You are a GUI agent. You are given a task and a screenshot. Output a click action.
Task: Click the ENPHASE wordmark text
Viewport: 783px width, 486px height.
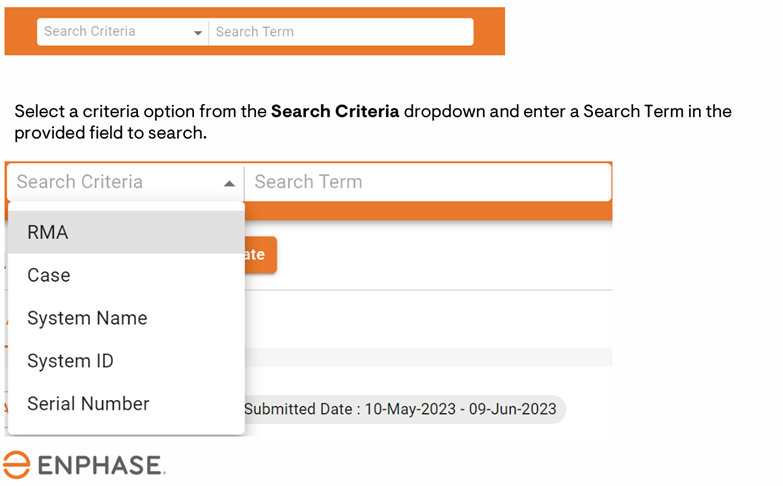100,466
